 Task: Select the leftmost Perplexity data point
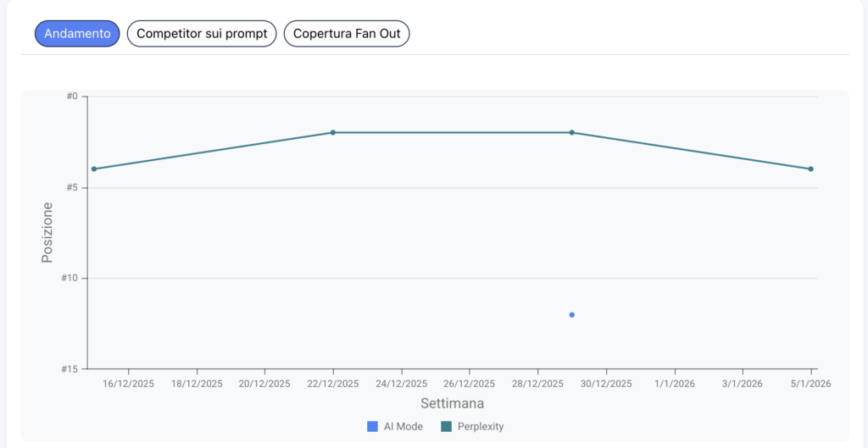[94, 169]
